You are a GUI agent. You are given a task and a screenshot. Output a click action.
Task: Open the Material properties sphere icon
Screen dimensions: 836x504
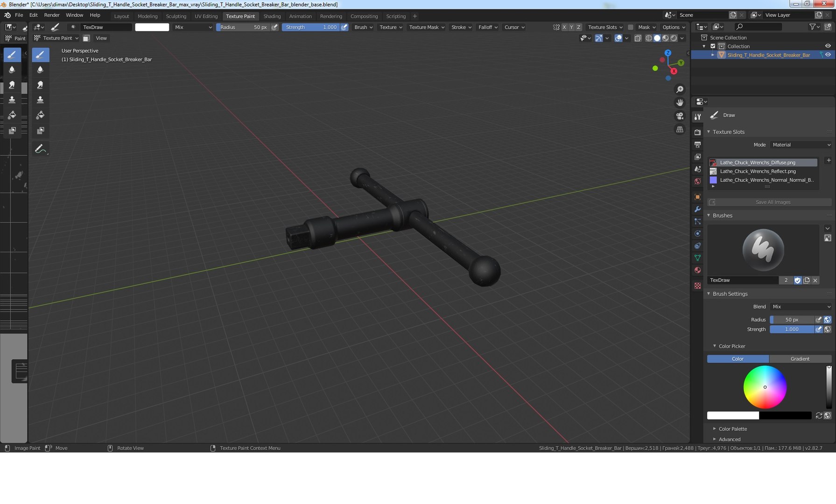click(697, 270)
